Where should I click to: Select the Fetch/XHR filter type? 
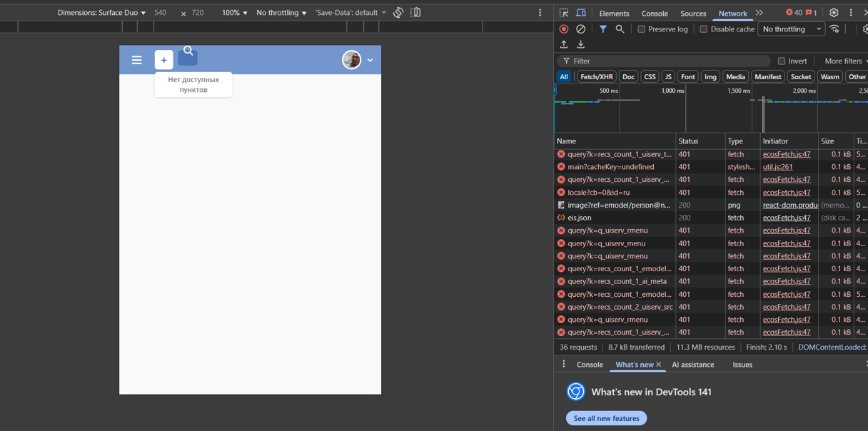(596, 77)
